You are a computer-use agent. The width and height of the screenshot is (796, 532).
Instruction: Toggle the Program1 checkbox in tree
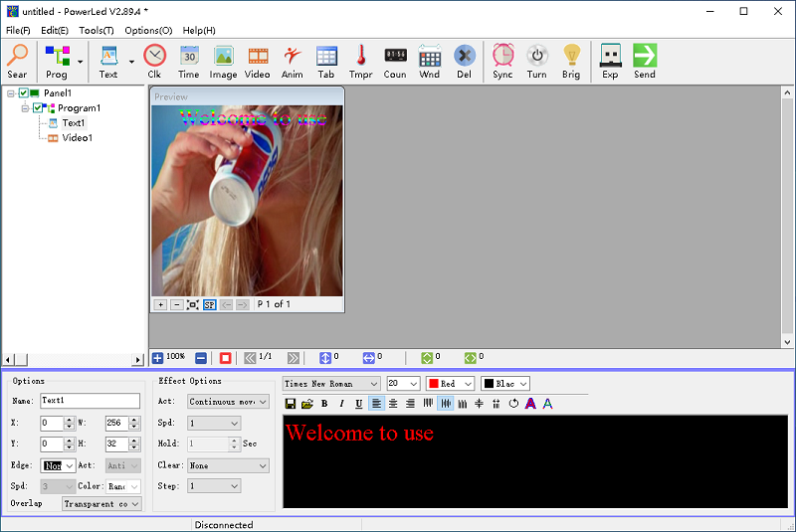[x=38, y=108]
